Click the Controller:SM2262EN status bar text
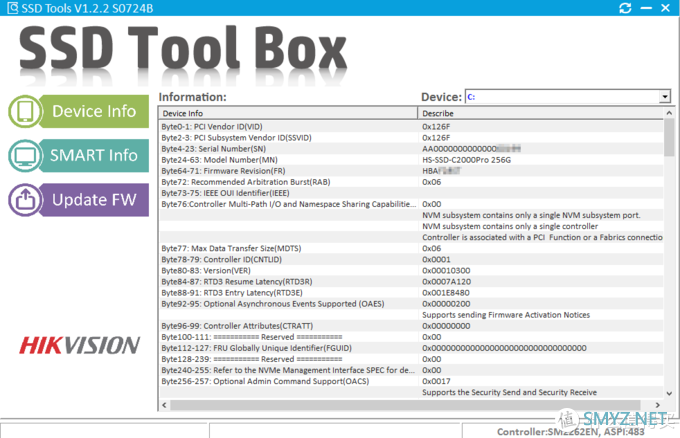The width and height of the screenshot is (680, 438). (x=571, y=432)
